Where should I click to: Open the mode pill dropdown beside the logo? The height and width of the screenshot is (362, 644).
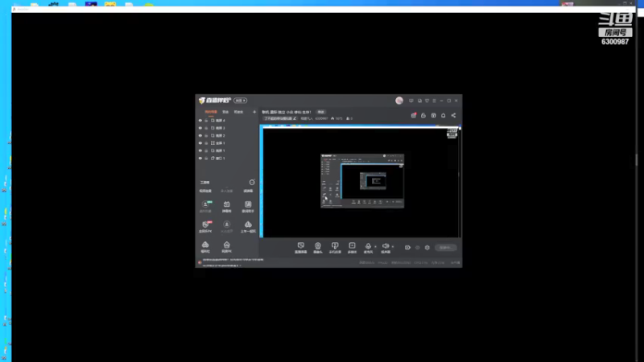240,101
